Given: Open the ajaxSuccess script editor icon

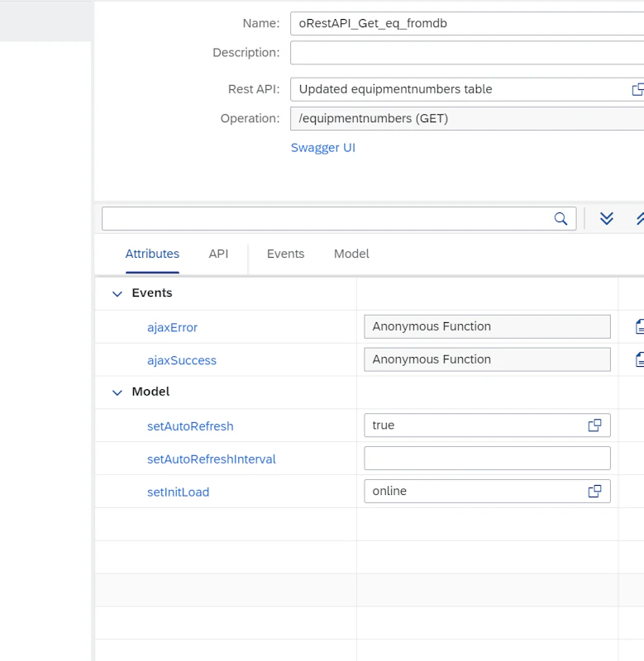Looking at the screenshot, I should click(x=639, y=359).
